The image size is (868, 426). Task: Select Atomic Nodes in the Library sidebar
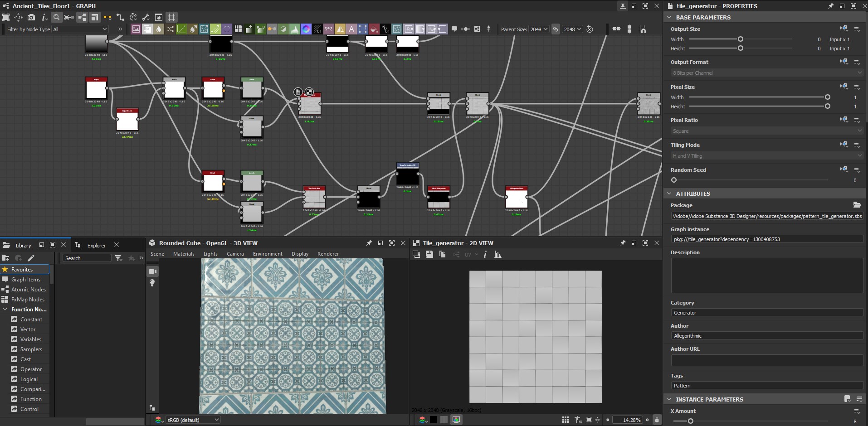click(x=27, y=289)
